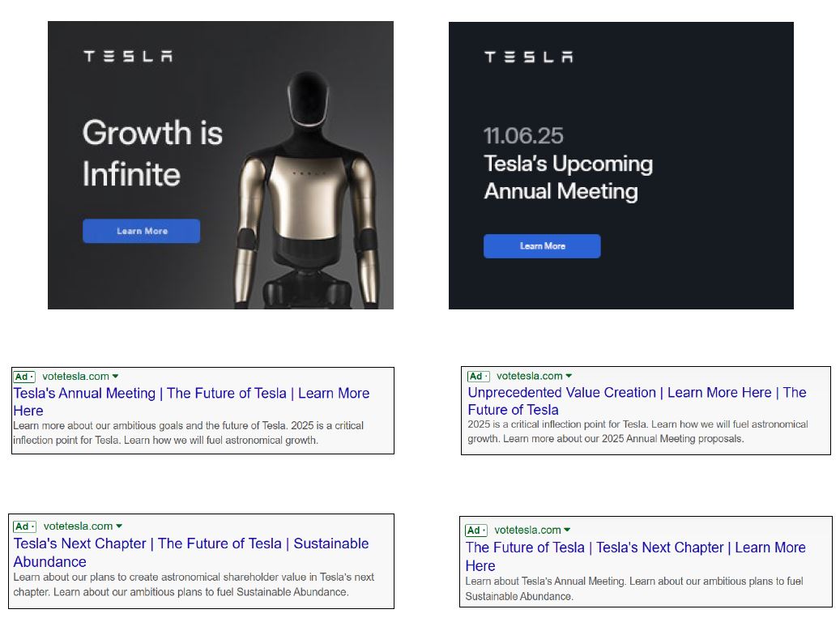
Task: Click Learn More button on robot ad
Action: pyautogui.click(x=141, y=231)
